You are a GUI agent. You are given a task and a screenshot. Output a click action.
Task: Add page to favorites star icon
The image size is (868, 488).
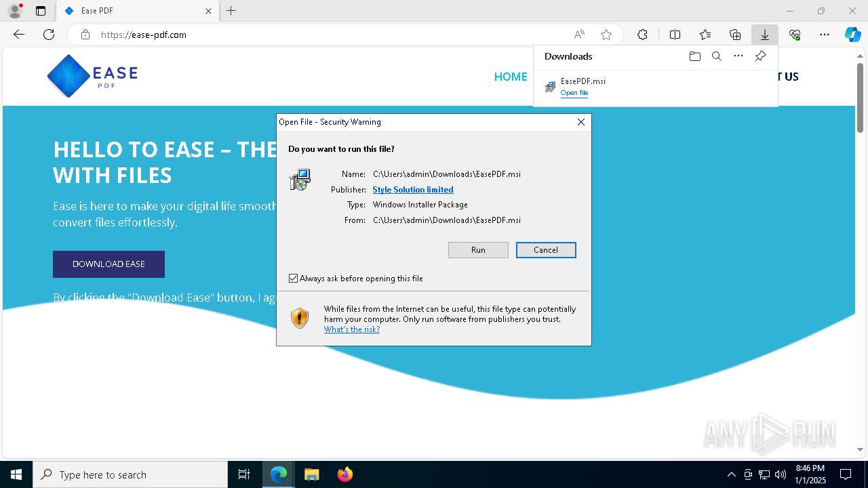pos(606,35)
